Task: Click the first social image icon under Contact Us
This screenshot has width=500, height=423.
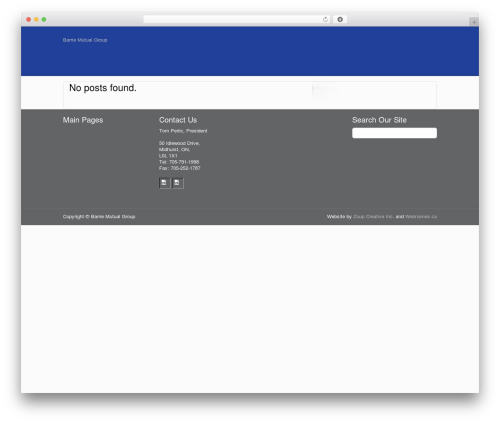Action: (165, 183)
